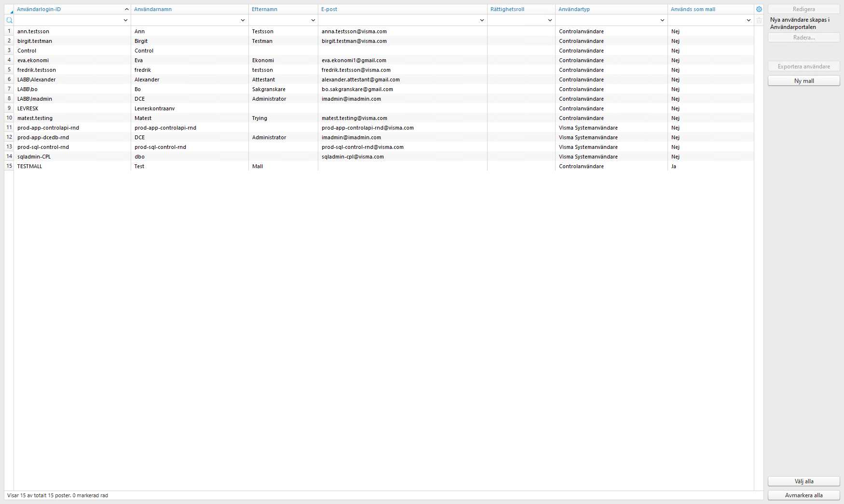Click the Redigera button
Screen dimensions: 844x504
[803, 9]
